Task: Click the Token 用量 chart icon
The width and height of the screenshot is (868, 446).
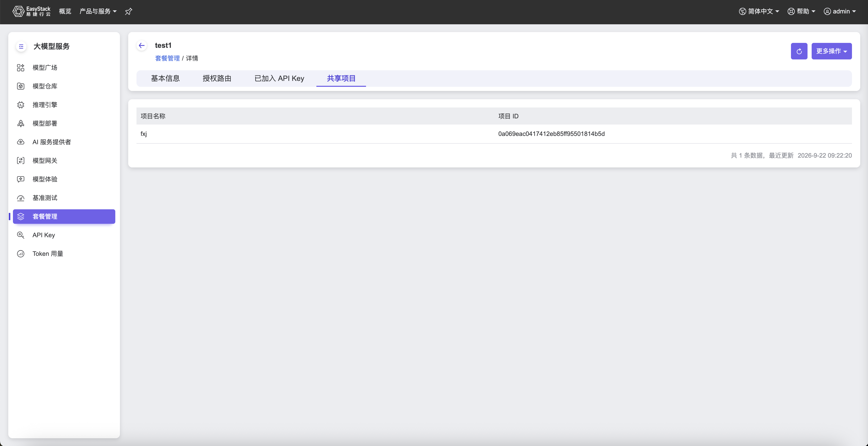Action: 21,254
